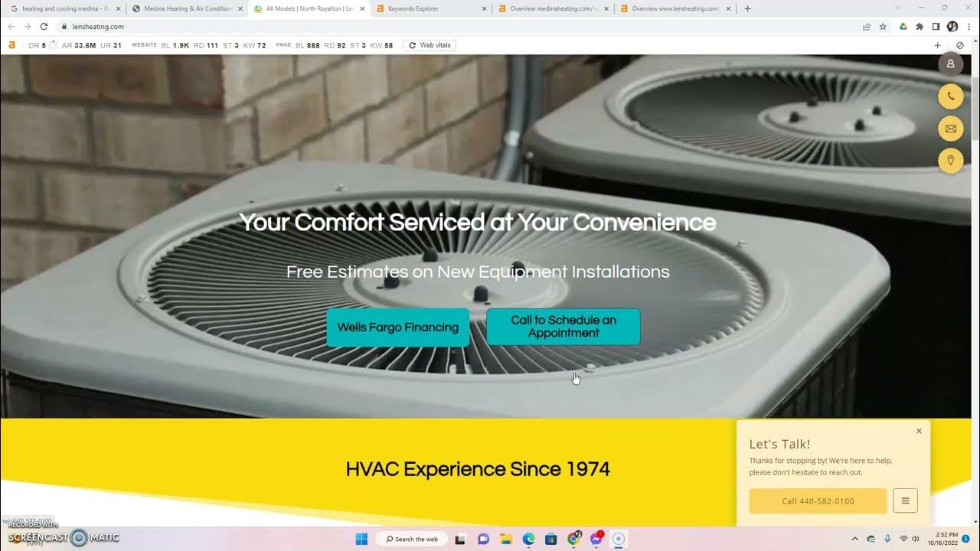
Task: Click page BL 888 metric
Action: (x=308, y=45)
